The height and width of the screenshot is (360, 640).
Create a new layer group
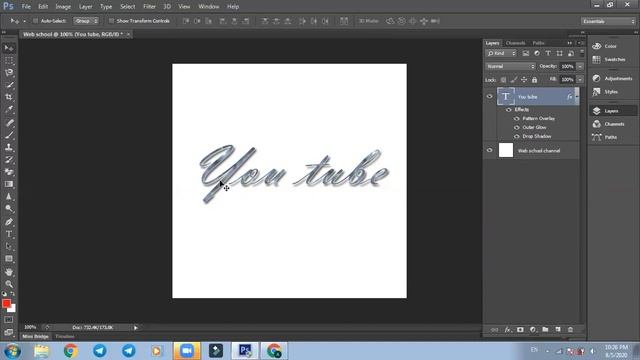click(x=545, y=329)
